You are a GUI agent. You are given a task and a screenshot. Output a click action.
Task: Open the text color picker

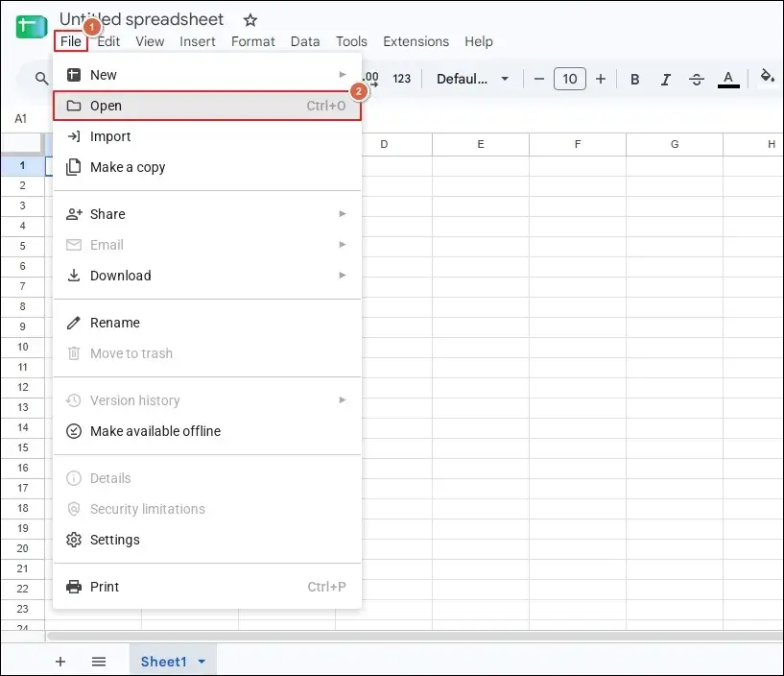click(x=728, y=79)
